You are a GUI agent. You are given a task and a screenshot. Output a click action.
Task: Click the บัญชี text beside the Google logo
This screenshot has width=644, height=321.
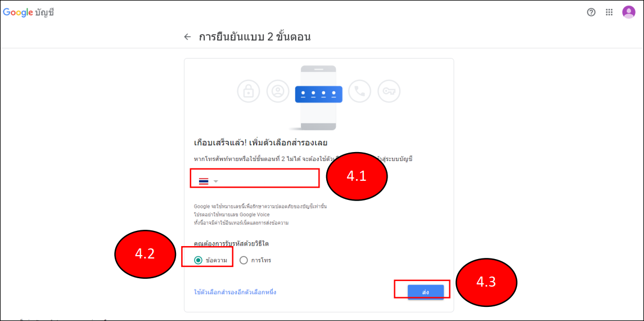click(x=45, y=12)
